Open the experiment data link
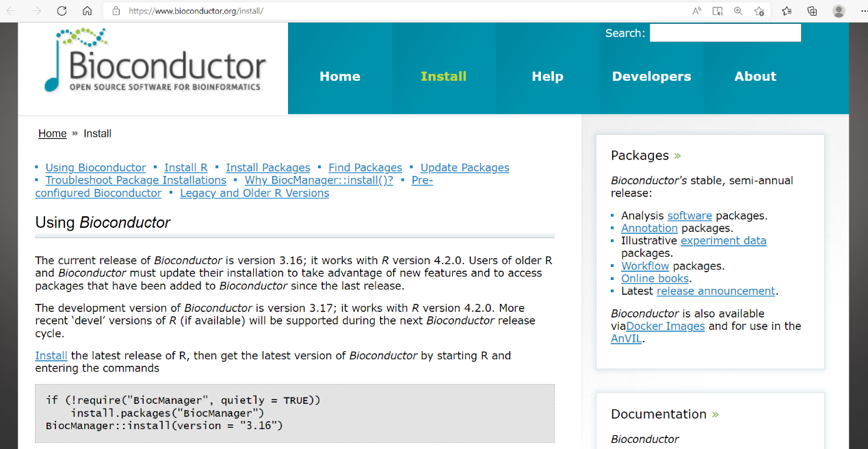The width and height of the screenshot is (868, 449). (724, 241)
